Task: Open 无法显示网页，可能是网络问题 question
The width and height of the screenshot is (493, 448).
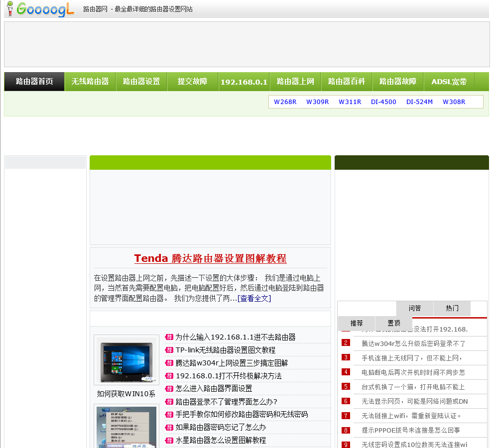Action: pyautogui.click(x=415, y=402)
